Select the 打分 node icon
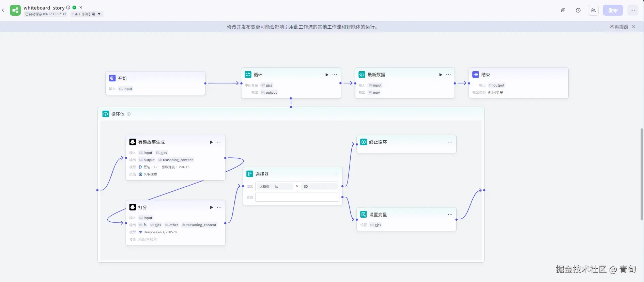Screen dimensions: 644x282 pyautogui.click(x=133, y=207)
